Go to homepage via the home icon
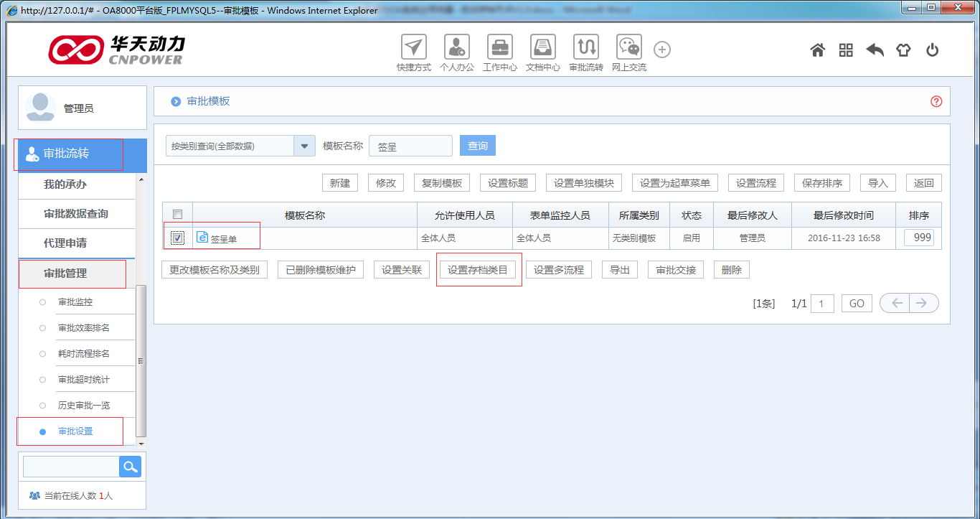The height and width of the screenshot is (519, 980). [817, 50]
